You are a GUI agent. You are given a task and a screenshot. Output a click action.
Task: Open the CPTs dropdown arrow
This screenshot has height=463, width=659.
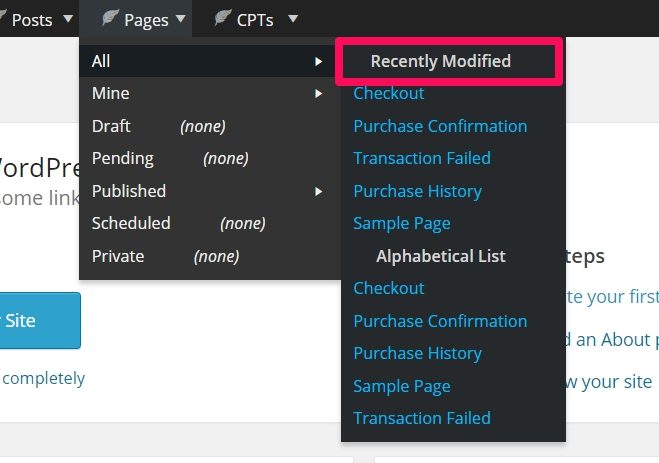pos(292,19)
